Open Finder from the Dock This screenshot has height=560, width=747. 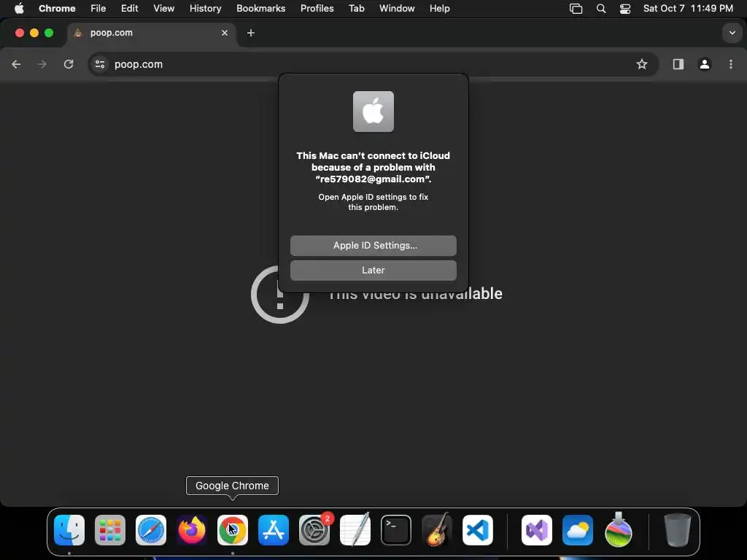(x=69, y=530)
